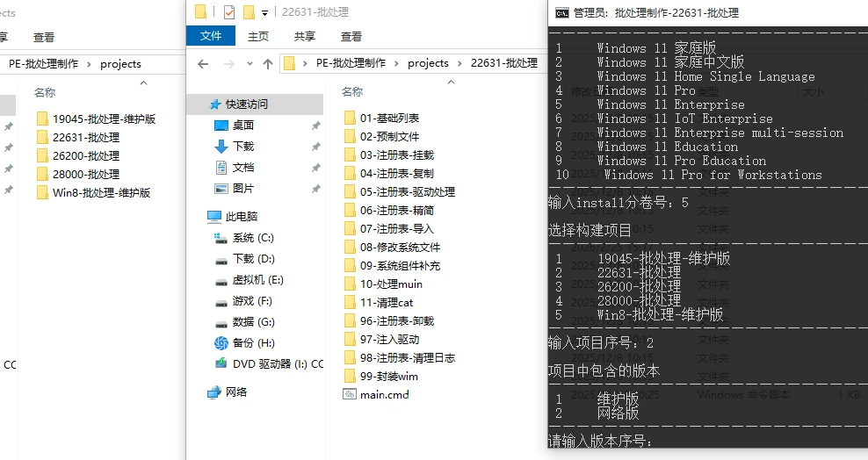This screenshot has width=868, height=460.
Task: Click the 请输入版本序号 prompt line
Action: point(600,441)
